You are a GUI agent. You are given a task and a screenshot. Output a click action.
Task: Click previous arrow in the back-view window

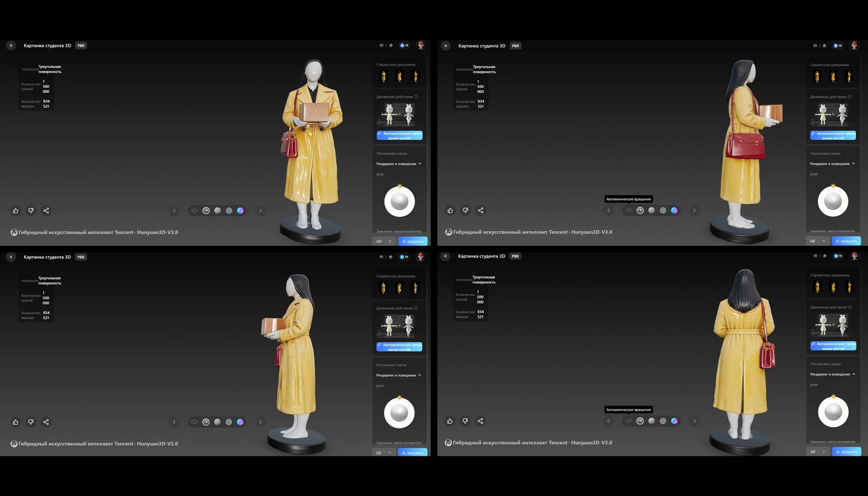click(609, 421)
